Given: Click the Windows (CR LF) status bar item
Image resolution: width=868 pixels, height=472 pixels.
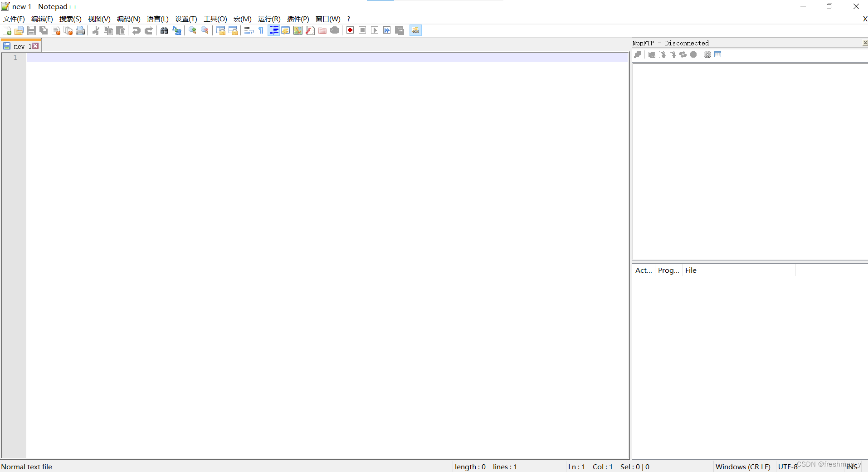Looking at the screenshot, I should pyautogui.click(x=742, y=467).
